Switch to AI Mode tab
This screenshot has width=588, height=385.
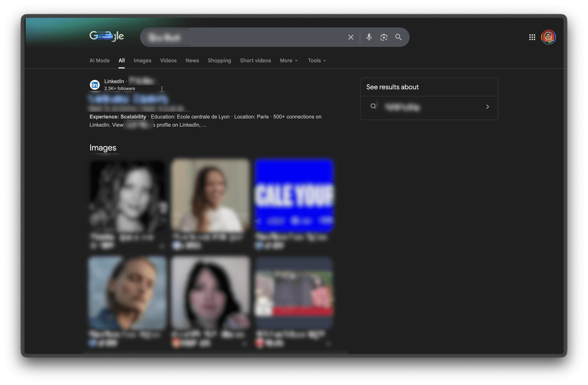coord(99,61)
